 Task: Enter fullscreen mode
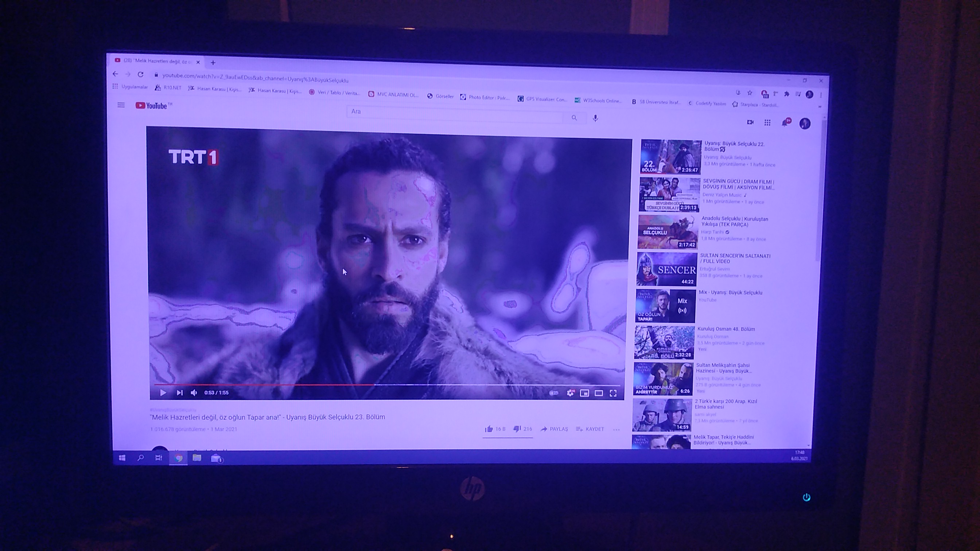613,393
